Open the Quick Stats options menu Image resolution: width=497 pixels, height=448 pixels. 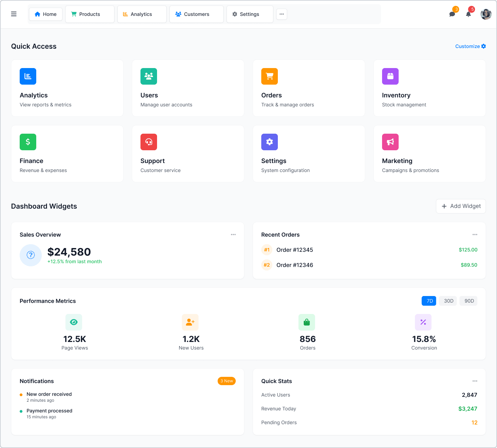pyautogui.click(x=475, y=381)
